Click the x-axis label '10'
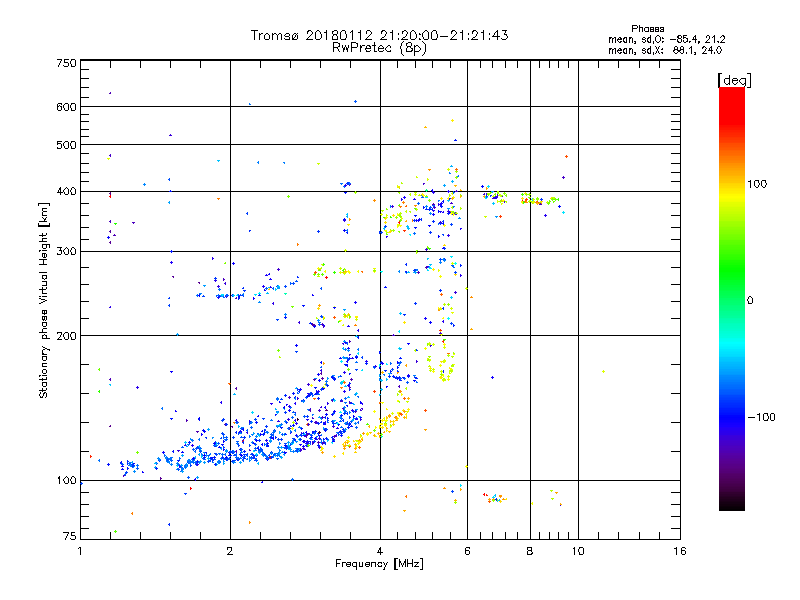 click(578, 551)
